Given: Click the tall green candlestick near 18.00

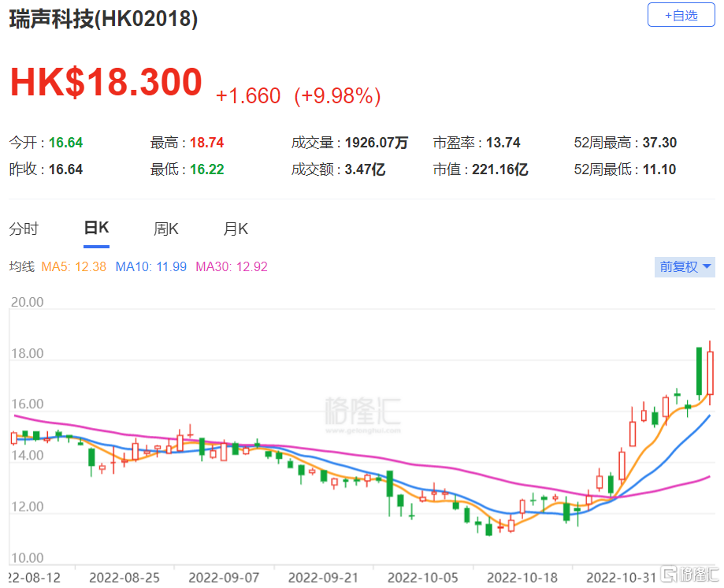Looking at the screenshot, I should pyautogui.click(x=699, y=372).
